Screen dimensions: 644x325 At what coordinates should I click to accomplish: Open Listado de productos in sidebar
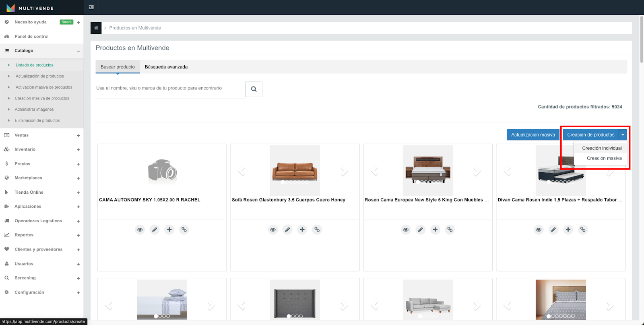coord(35,65)
